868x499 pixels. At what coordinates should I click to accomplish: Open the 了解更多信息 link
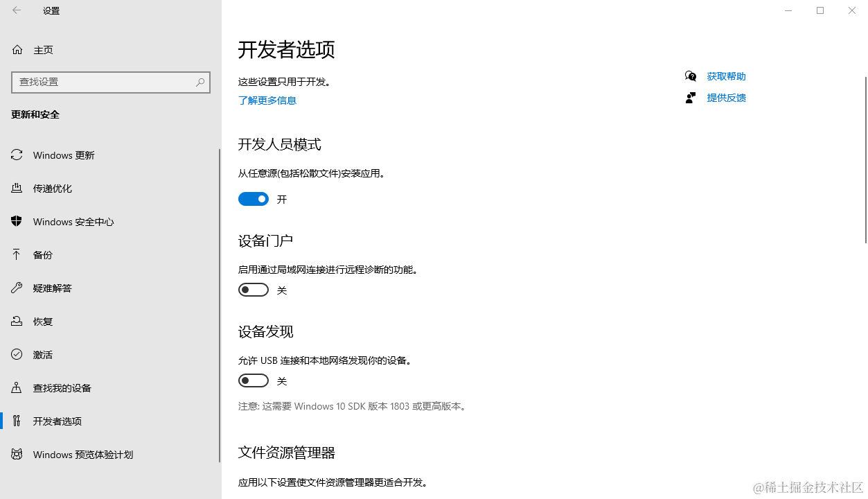coord(267,100)
